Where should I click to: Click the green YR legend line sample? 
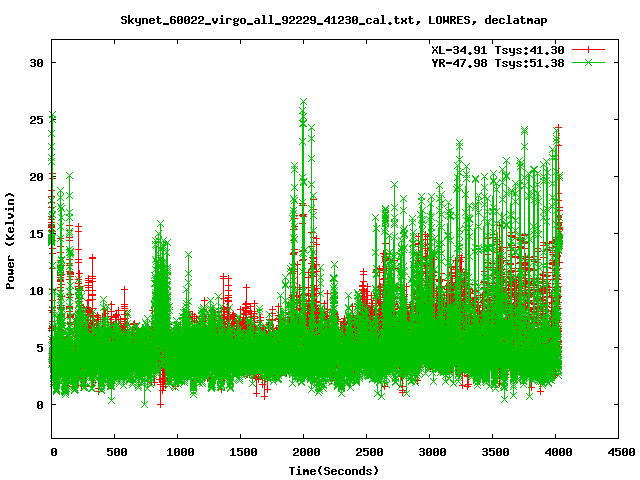point(588,62)
